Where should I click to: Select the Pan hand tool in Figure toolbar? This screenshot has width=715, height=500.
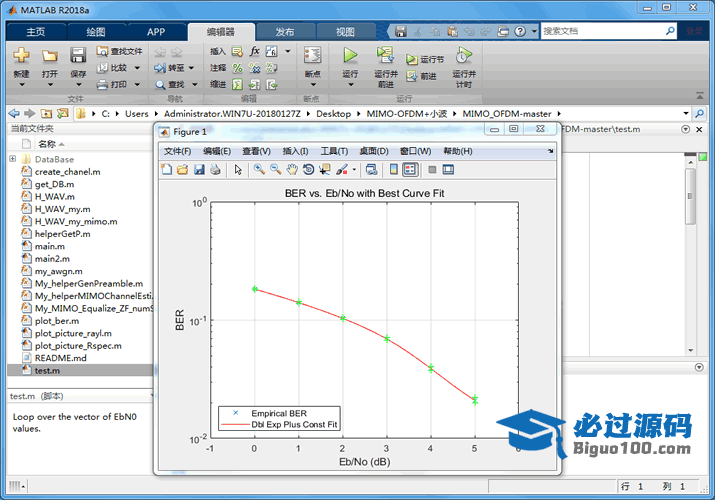[292, 169]
